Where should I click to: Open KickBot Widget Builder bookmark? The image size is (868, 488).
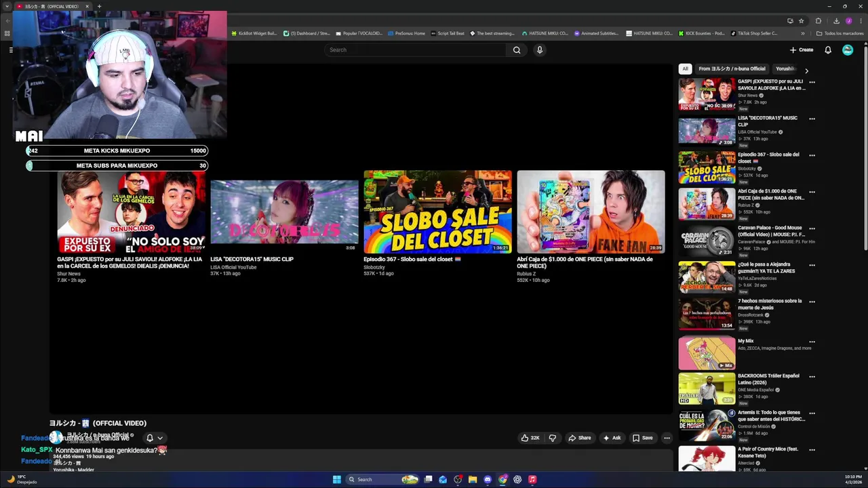click(x=254, y=33)
